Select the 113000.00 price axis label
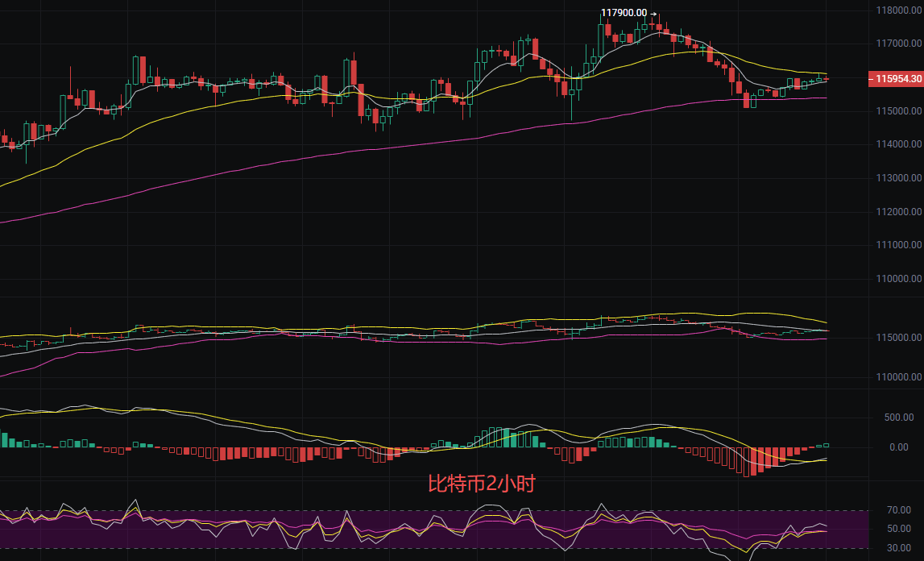Screen dimensions: 924x561 [x=897, y=178]
